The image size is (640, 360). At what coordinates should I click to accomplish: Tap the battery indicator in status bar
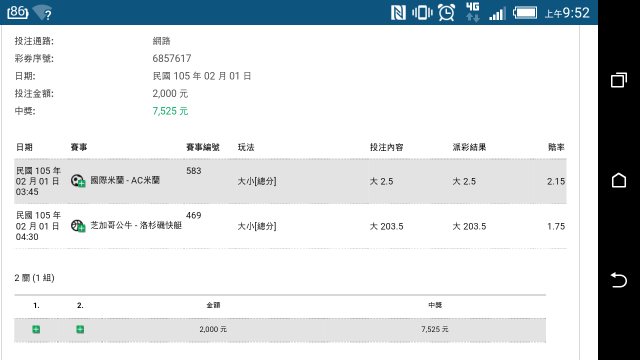(x=525, y=13)
